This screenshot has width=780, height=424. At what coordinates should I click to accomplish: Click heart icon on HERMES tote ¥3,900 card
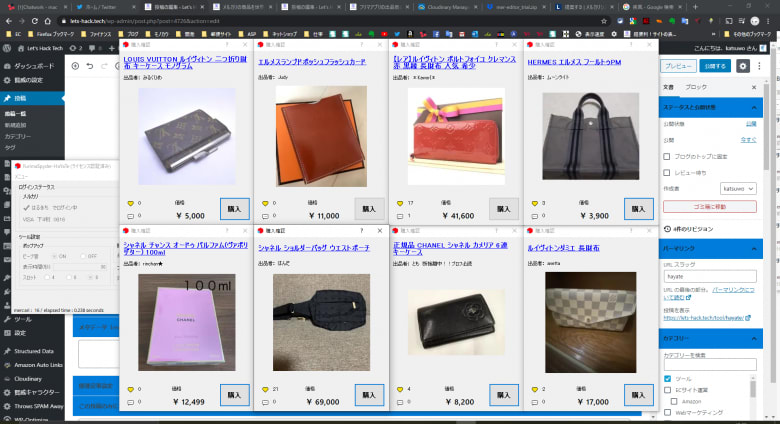535,203
